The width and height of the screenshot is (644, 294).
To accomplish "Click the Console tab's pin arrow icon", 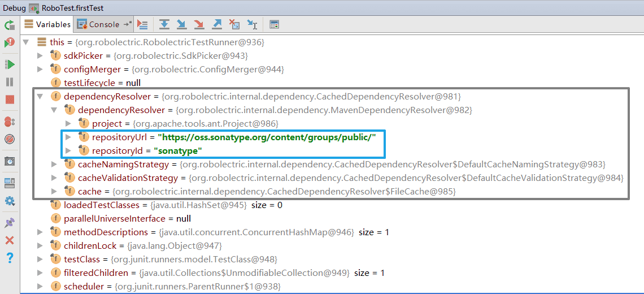I will [x=128, y=24].
